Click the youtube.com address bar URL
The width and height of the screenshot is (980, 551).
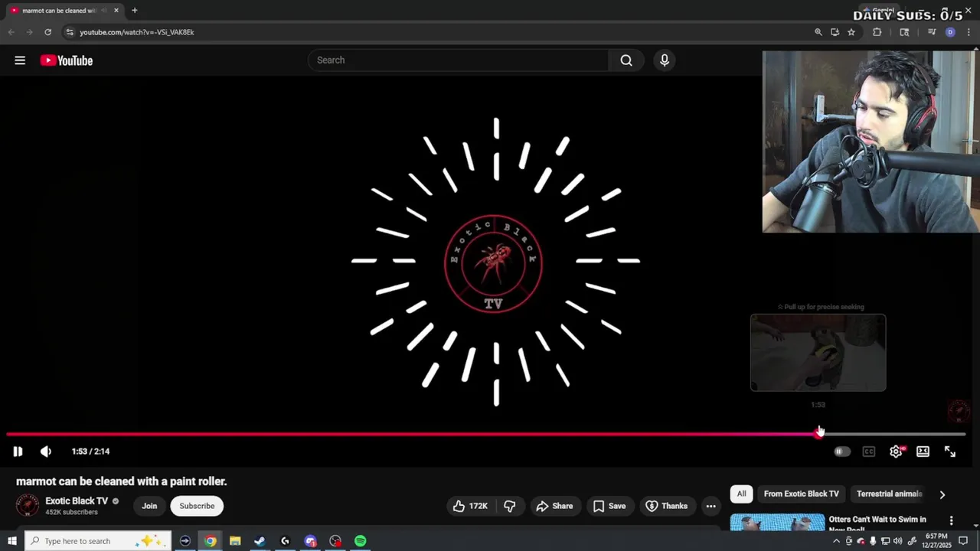(137, 32)
